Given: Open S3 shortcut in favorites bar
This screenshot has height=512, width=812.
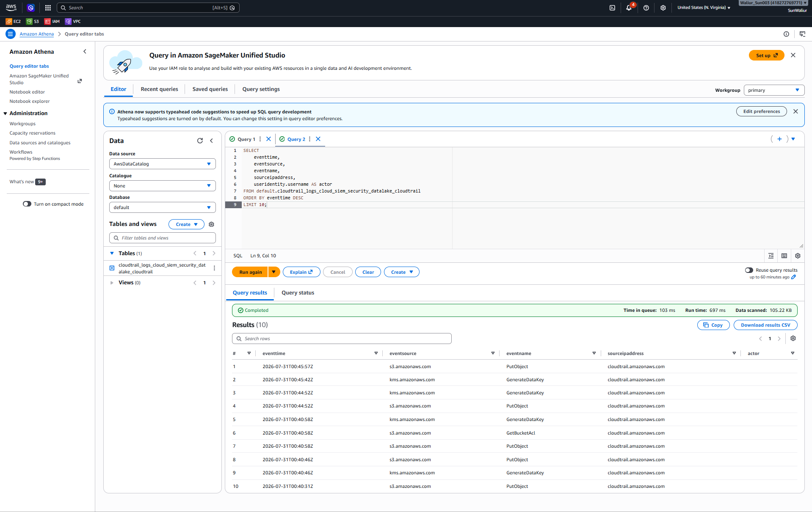Looking at the screenshot, I should tap(33, 21).
